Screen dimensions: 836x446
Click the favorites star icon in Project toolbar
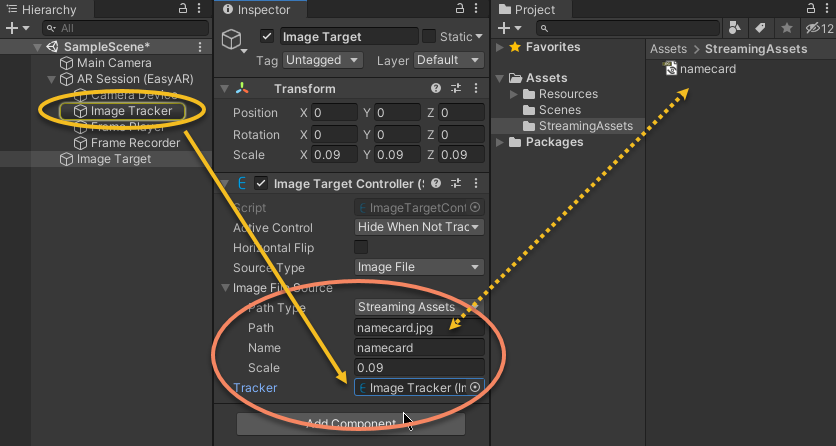787,27
